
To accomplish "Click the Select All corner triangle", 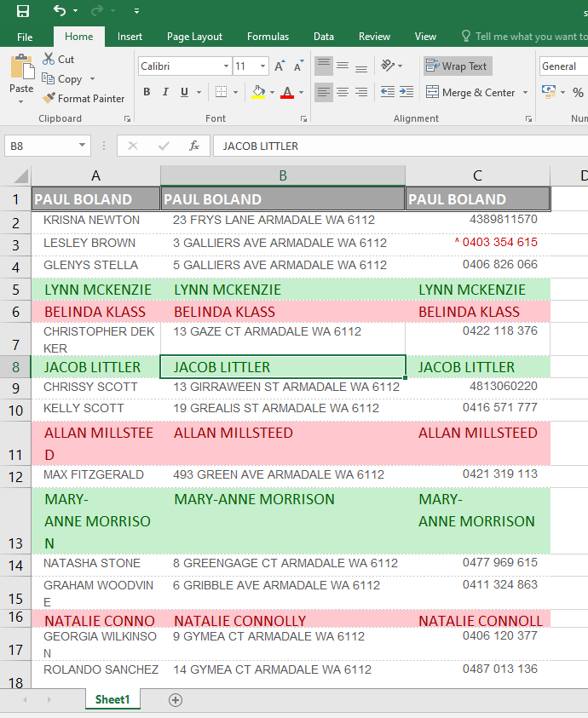I will point(20,175).
